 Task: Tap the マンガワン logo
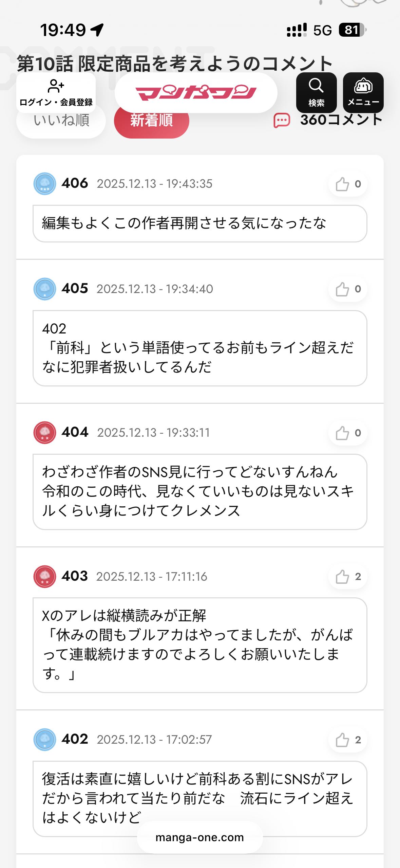(x=196, y=93)
